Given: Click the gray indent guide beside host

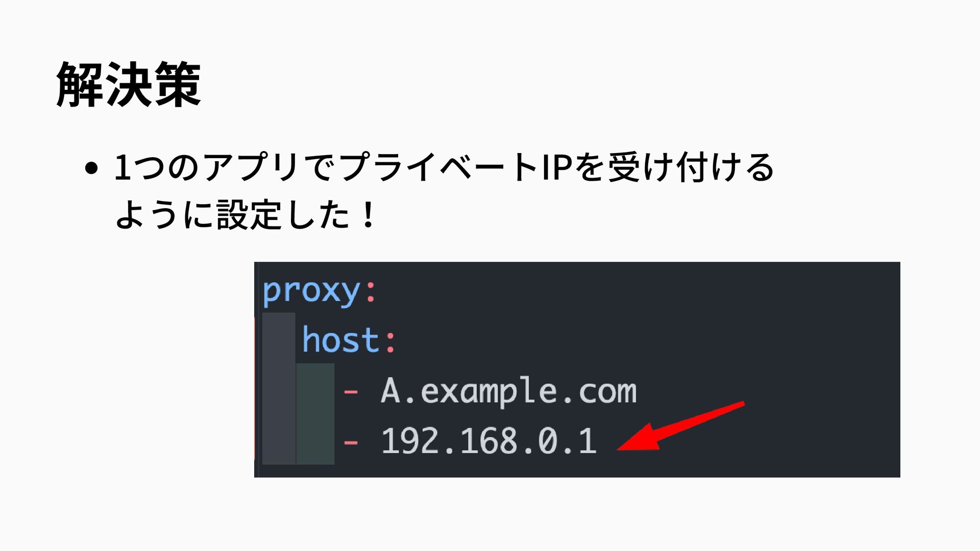Looking at the screenshot, I should [x=279, y=388].
